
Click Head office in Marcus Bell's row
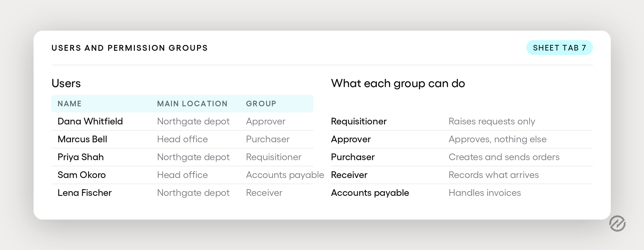pyautogui.click(x=183, y=139)
